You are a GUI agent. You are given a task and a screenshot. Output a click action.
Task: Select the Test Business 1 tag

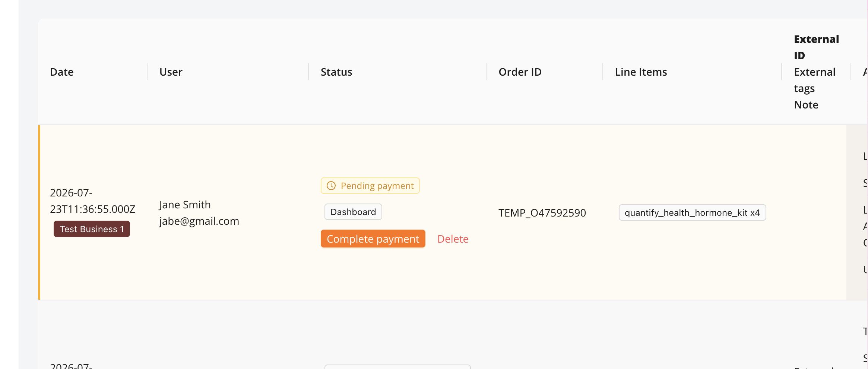coord(92,229)
